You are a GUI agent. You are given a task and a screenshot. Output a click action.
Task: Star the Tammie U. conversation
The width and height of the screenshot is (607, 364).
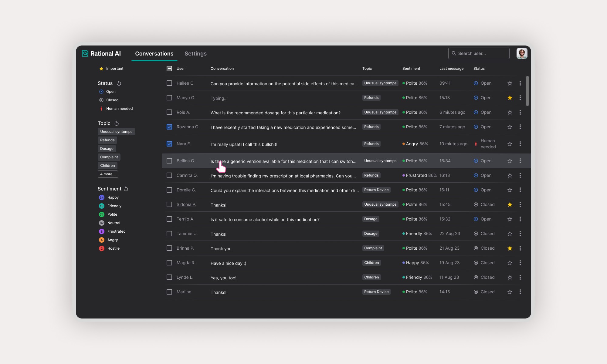510,234
